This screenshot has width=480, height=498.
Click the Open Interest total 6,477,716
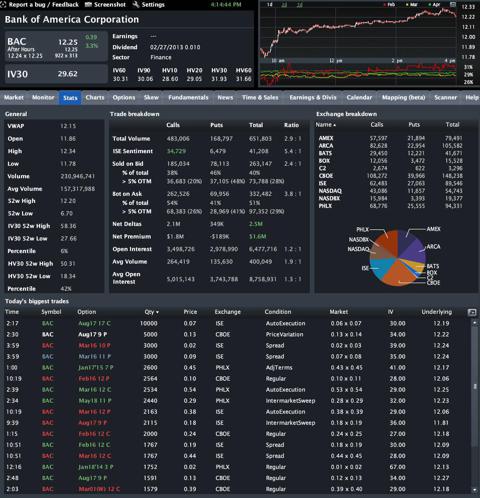pyautogui.click(x=263, y=249)
